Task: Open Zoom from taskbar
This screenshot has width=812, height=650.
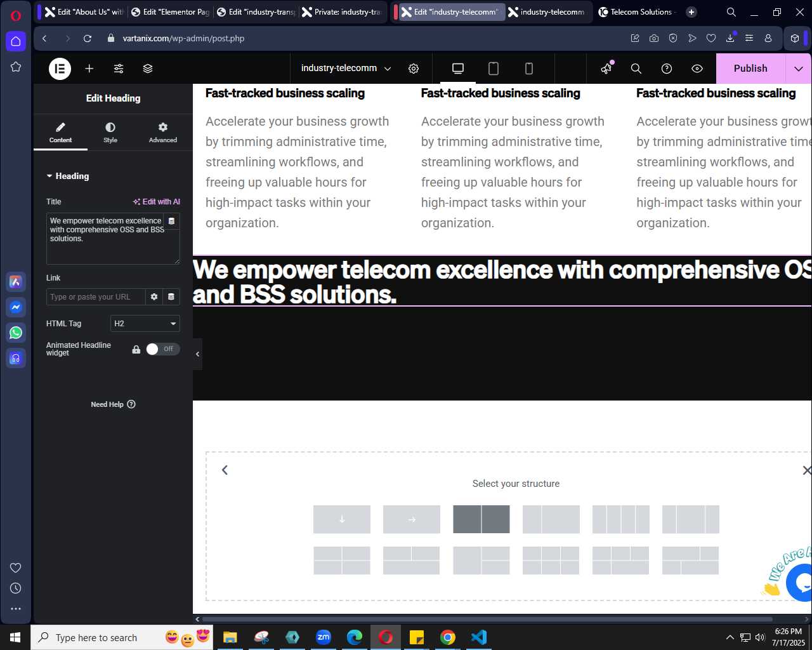Action: 324,637
